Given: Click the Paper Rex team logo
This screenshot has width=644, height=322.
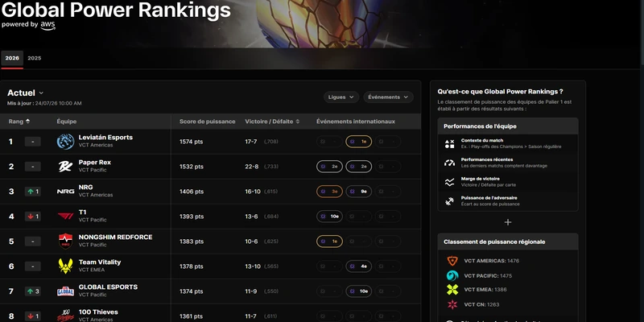Looking at the screenshot, I should pos(65,167).
